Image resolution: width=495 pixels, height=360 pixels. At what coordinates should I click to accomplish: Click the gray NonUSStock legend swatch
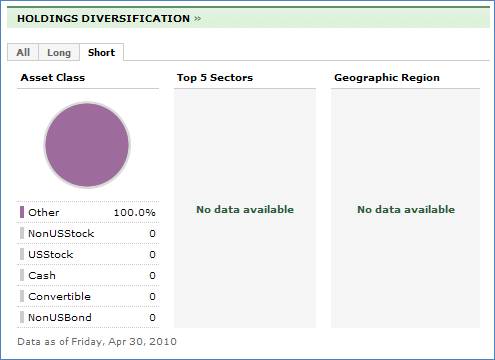[x=22, y=233]
